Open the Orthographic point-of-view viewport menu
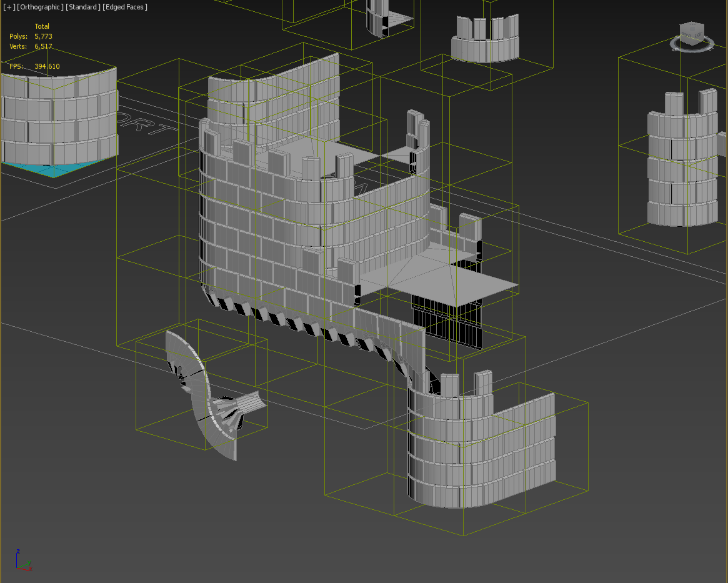 pos(41,7)
